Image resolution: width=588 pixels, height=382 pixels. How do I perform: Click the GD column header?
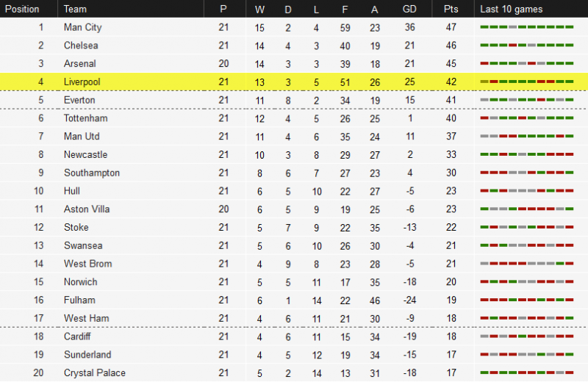coord(409,9)
